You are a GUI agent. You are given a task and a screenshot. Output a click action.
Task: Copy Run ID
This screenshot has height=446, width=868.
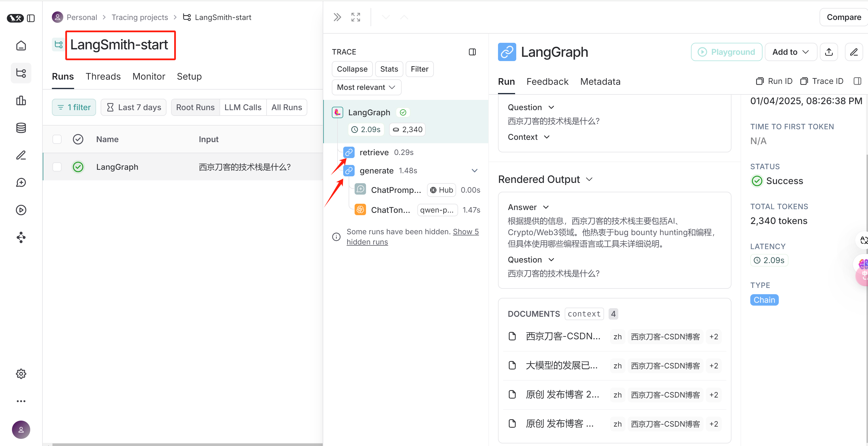pyautogui.click(x=774, y=81)
